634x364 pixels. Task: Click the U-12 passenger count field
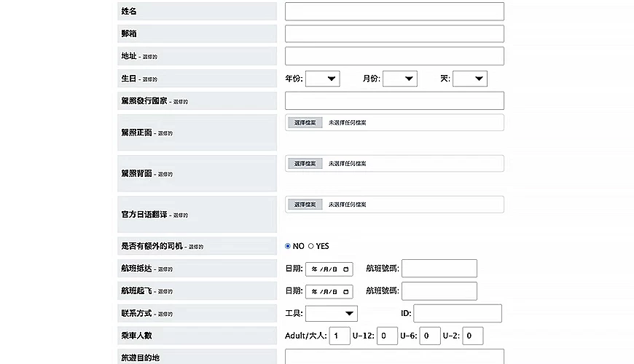[388, 336]
